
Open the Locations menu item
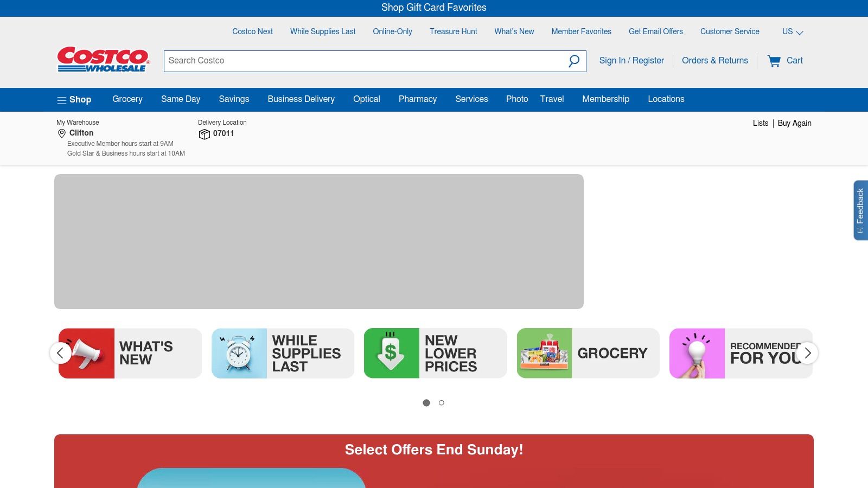(x=666, y=99)
